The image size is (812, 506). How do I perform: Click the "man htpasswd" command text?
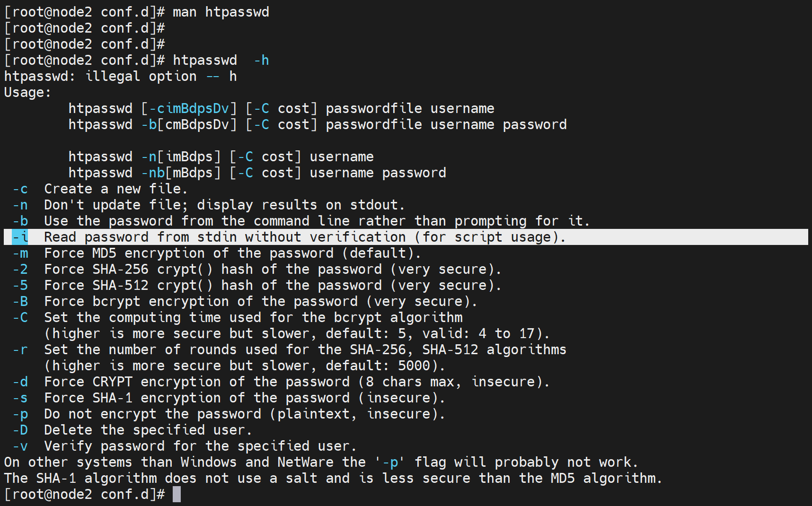pyautogui.click(x=221, y=12)
